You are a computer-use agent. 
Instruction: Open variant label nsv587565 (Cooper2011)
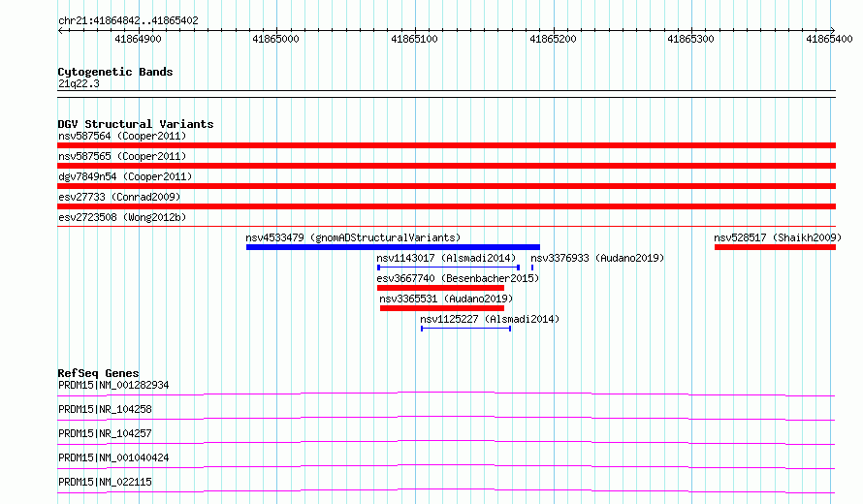pos(122,156)
